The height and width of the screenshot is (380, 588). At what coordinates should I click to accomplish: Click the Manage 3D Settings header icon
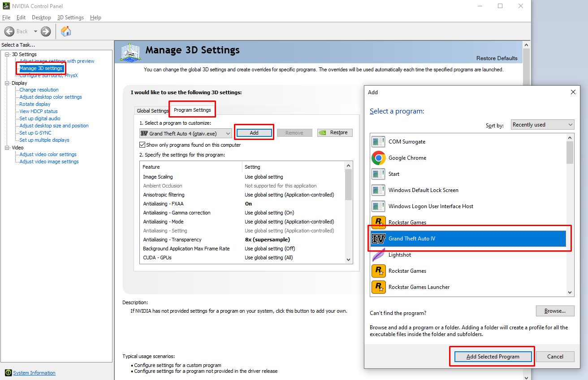[131, 52]
